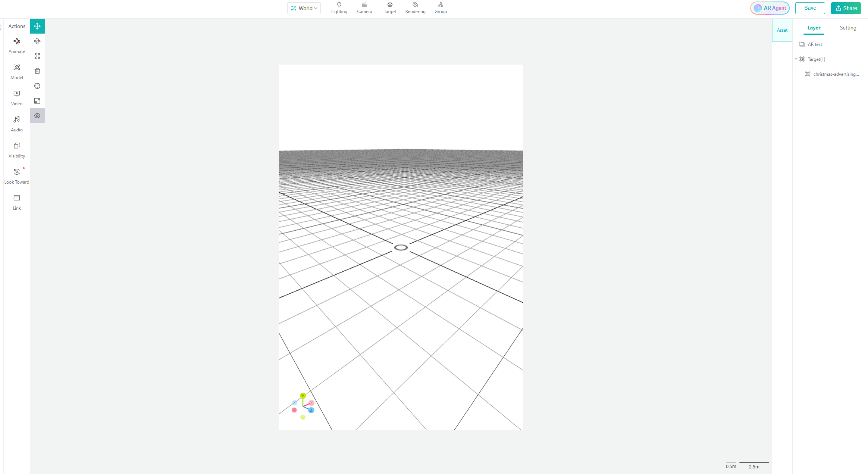Screen dimensions: 868x474
Task: Open the Audio action
Action: point(17,124)
